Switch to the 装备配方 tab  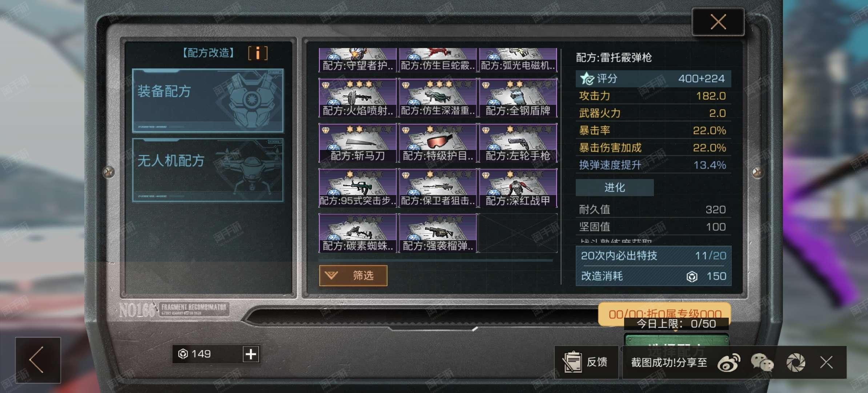pyautogui.click(x=208, y=101)
